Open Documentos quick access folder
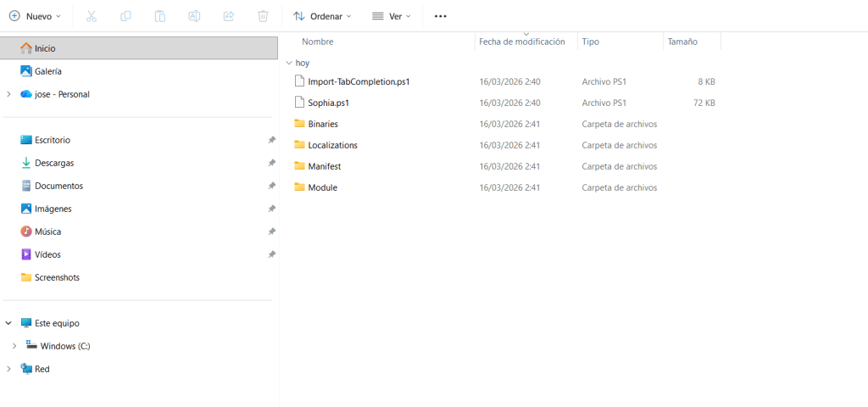 (x=58, y=186)
